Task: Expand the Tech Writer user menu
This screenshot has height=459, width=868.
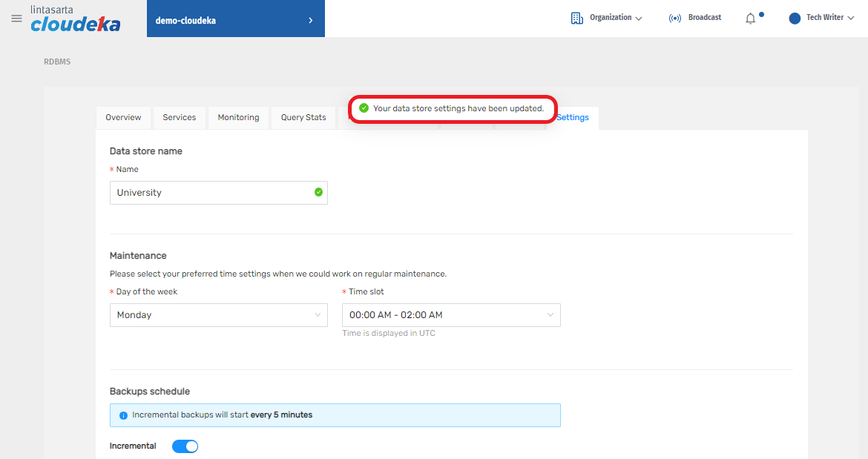Action: (830, 18)
